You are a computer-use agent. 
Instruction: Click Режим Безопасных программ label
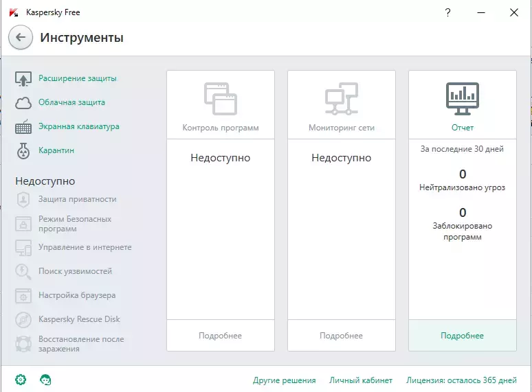click(x=75, y=224)
